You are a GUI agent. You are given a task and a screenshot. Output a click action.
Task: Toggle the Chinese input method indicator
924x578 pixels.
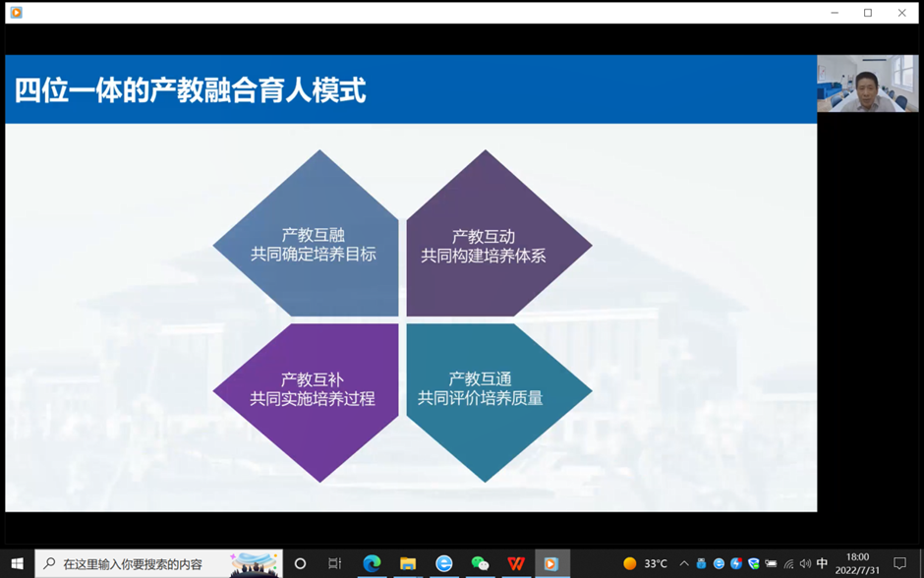[822, 564]
